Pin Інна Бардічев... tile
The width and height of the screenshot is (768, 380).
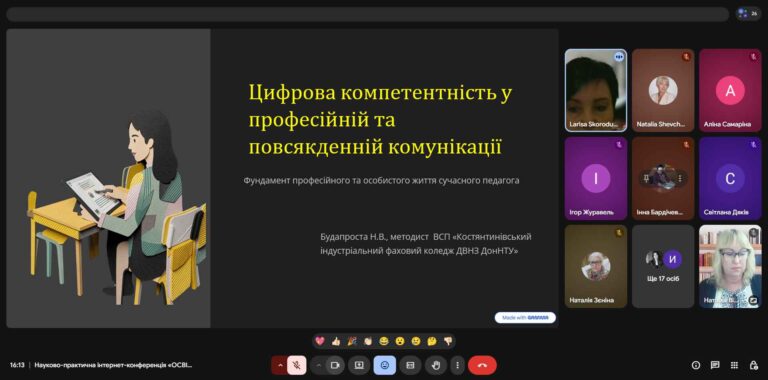pyautogui.click(x=647, y=179)
